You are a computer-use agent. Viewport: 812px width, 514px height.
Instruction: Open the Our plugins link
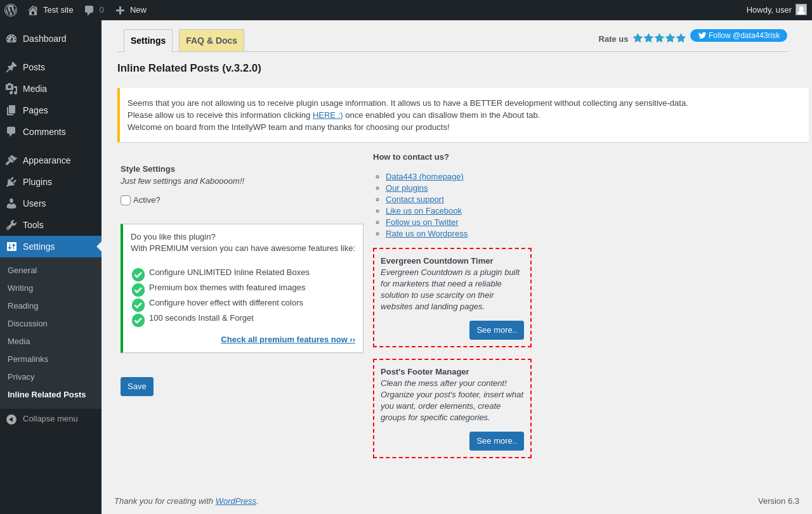point(407,188)
